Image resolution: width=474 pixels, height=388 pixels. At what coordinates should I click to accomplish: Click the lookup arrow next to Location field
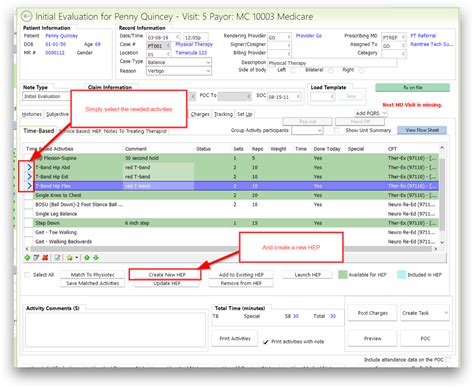click(x=168, y=54)
